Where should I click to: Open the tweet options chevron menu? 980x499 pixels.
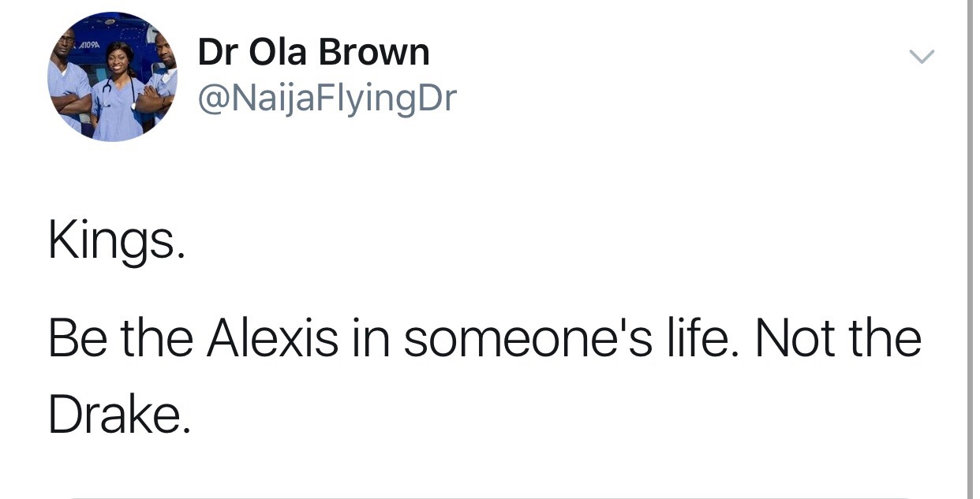(921, 58)
